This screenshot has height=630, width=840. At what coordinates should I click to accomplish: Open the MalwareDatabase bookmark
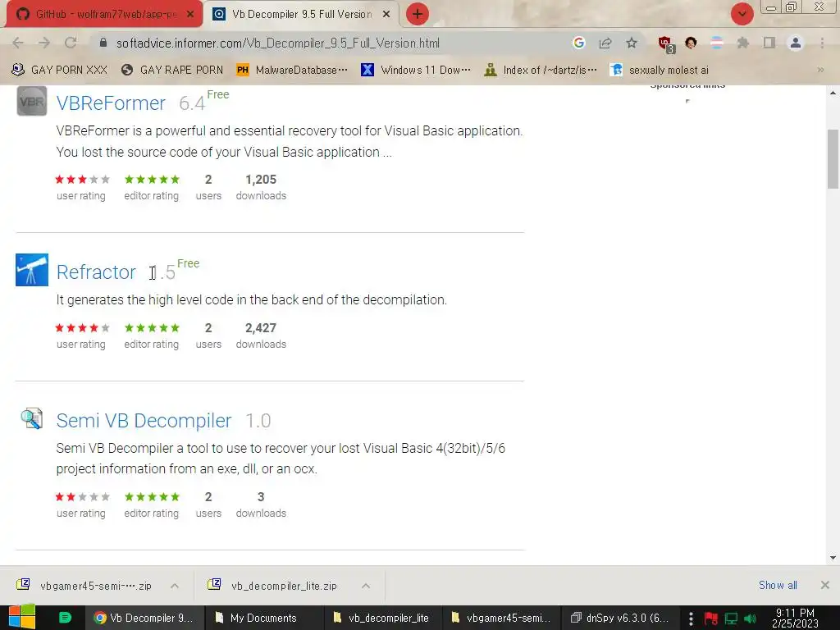291,70
